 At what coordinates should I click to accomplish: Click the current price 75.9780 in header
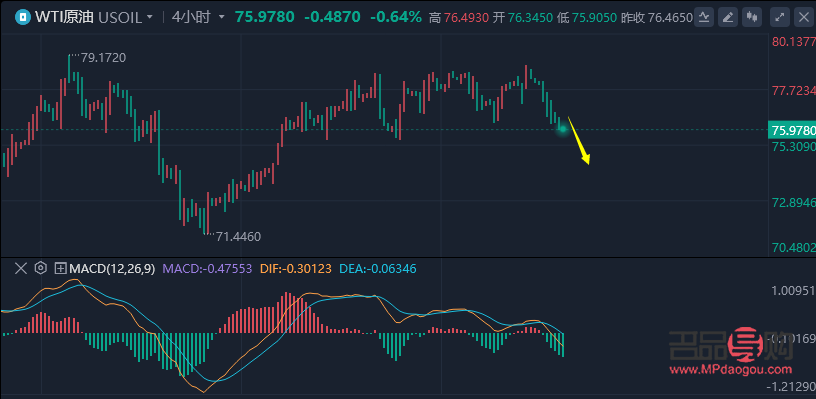coord(264,17)
